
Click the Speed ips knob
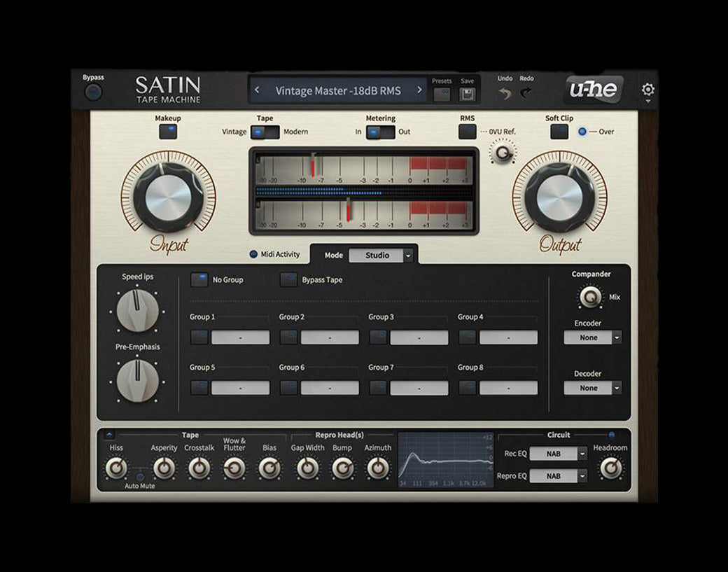(x=137, y=311)
